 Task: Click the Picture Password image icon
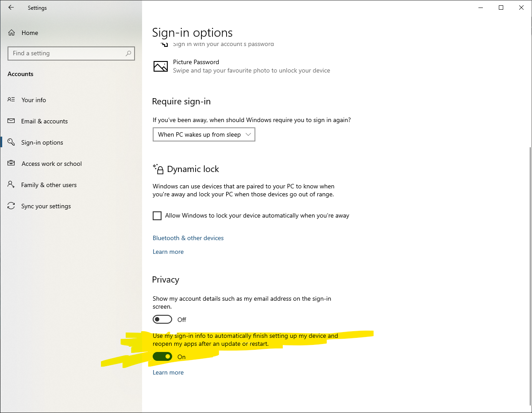pyautogui.click(x=161, y=66)
